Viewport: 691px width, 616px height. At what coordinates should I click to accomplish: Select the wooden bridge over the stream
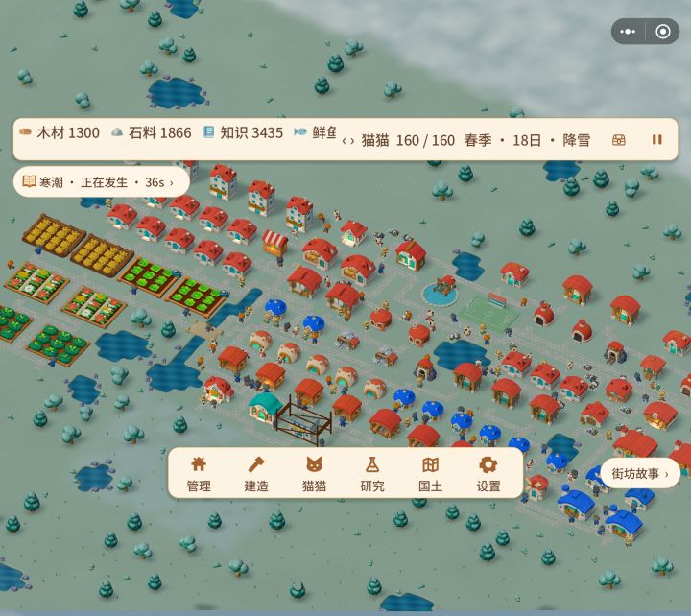coord(205,329)
